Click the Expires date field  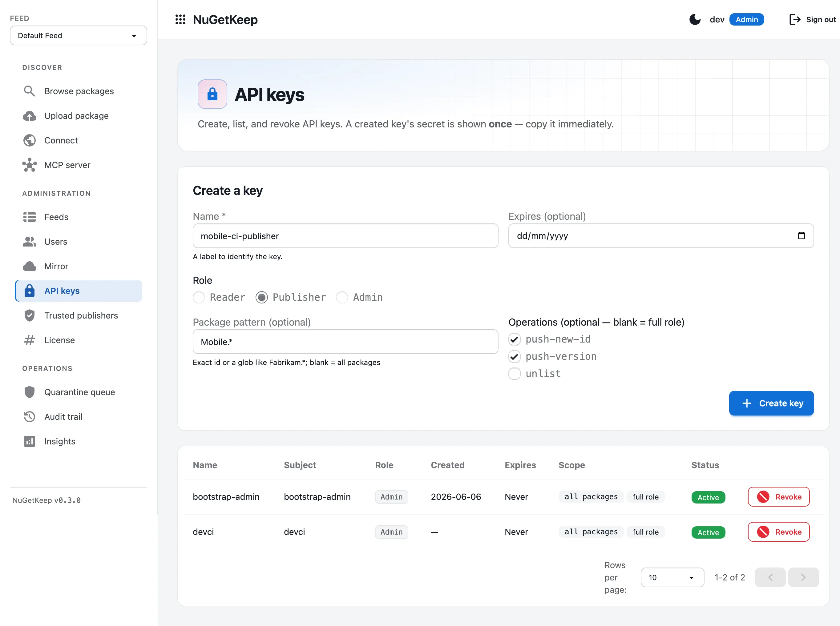coord(661,236)
